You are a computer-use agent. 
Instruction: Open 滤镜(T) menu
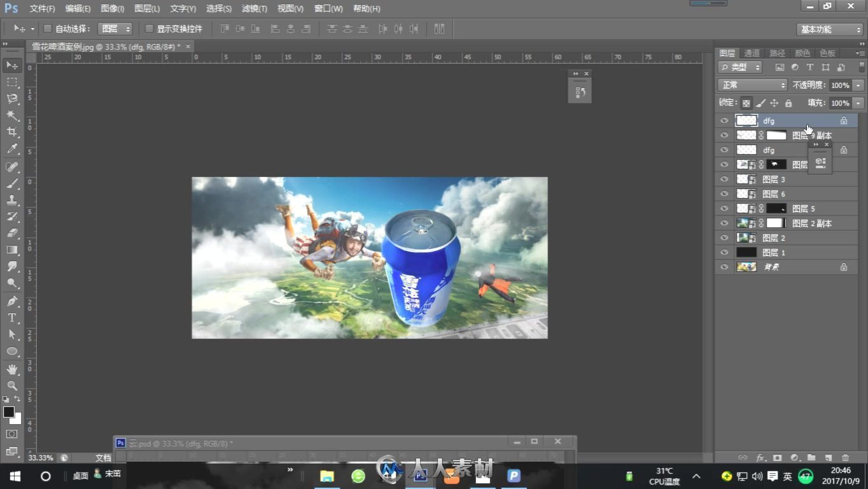[x=255, y=8]
